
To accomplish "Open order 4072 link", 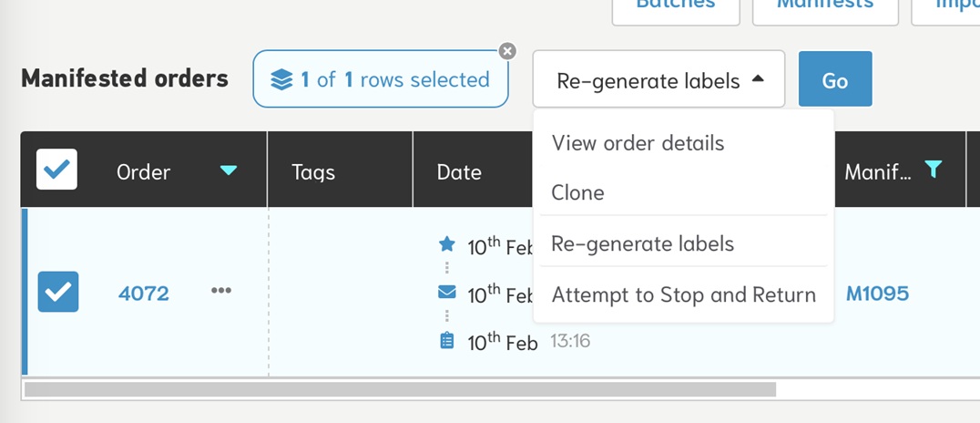I will [x=144, y=294].
